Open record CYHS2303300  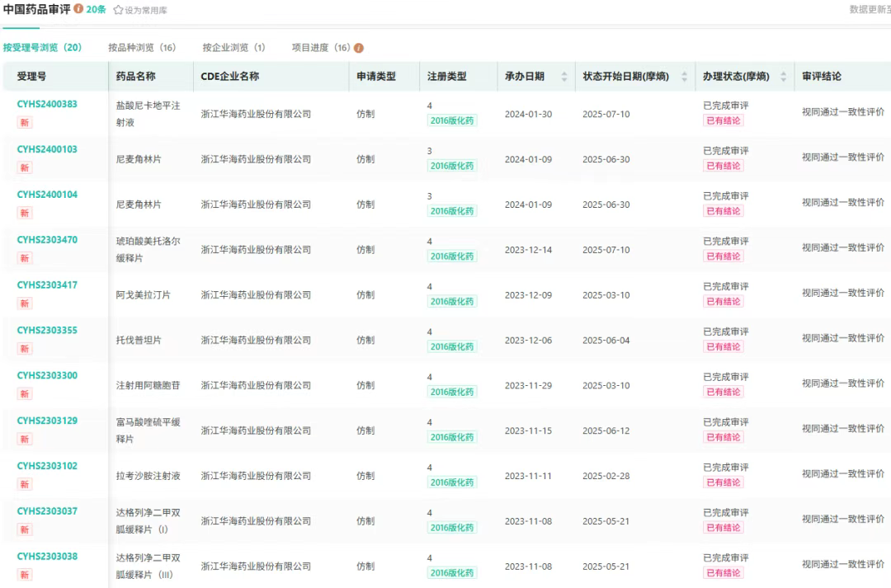click(47, 375)
